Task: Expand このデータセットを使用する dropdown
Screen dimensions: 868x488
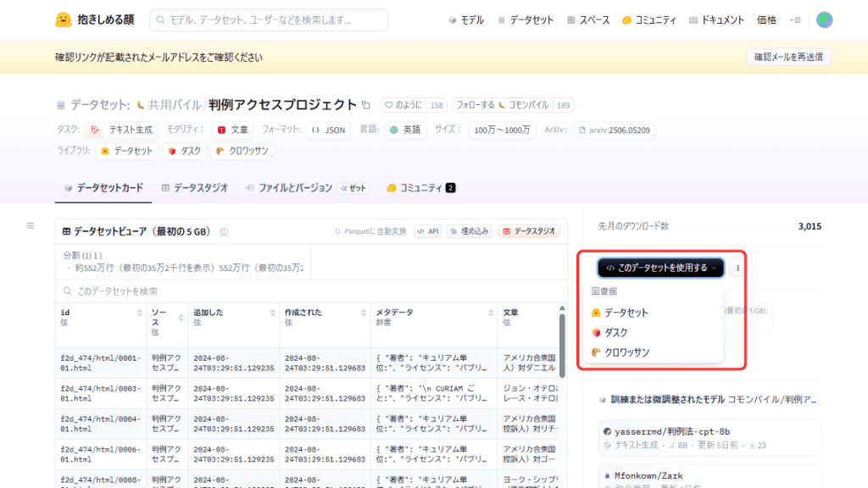Action: click(660, 268)
